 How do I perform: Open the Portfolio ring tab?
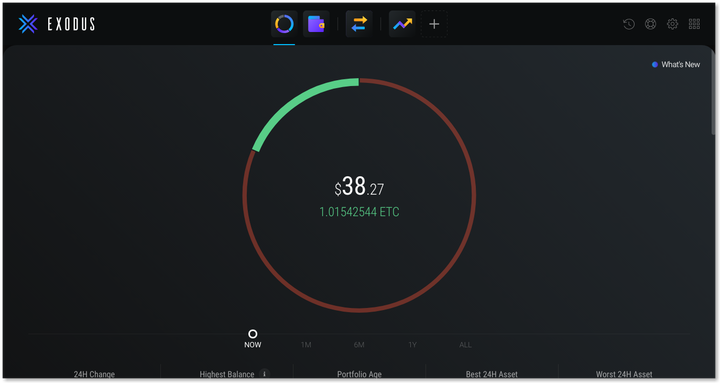pos(284,24)
